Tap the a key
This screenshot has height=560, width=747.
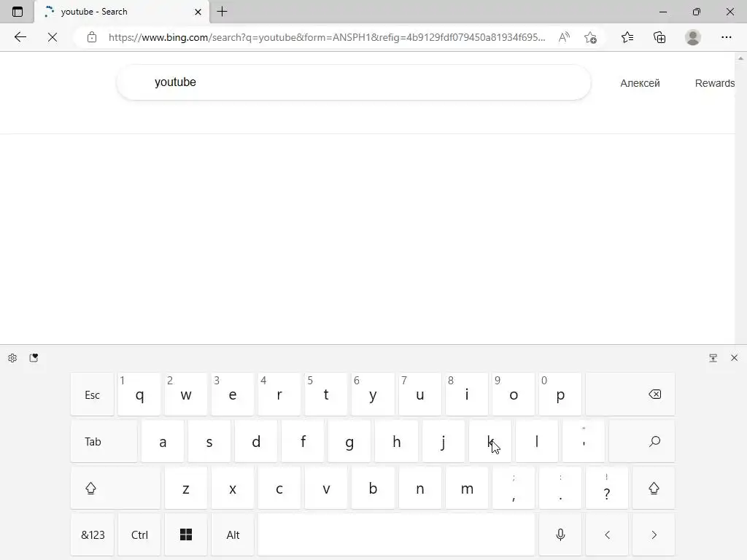point(163,441)
